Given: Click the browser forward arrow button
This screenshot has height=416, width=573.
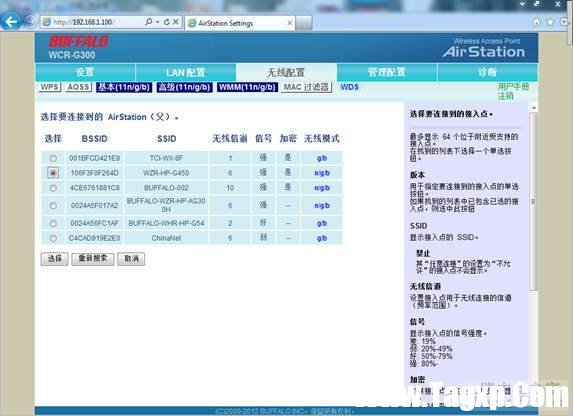Looking at the screenshot, I should [x=29, y=22].
